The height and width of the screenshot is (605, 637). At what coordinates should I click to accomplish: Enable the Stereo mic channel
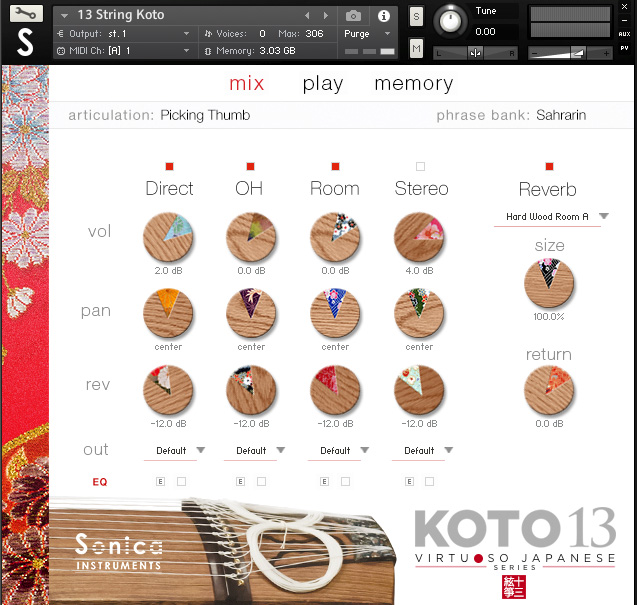click(x=420, y=166)
